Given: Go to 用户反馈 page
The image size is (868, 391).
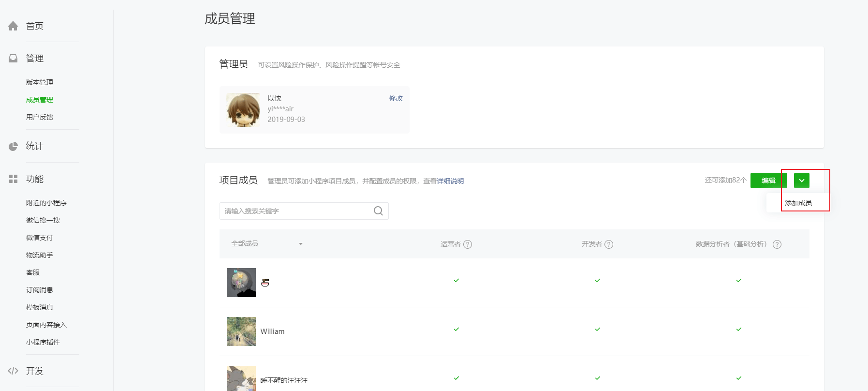Looking at the screenshot, I should click(x=40, y=117).
